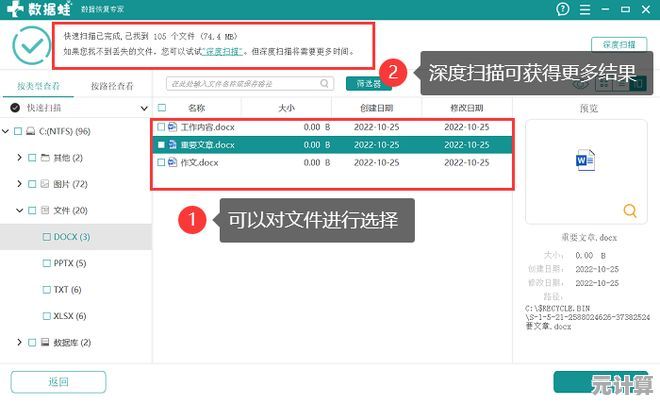Image resolution: width=660 pixels, height=404 pixels.
Task: Open the hamburger menu icon in title bar
Action: (x=585, y=9)
